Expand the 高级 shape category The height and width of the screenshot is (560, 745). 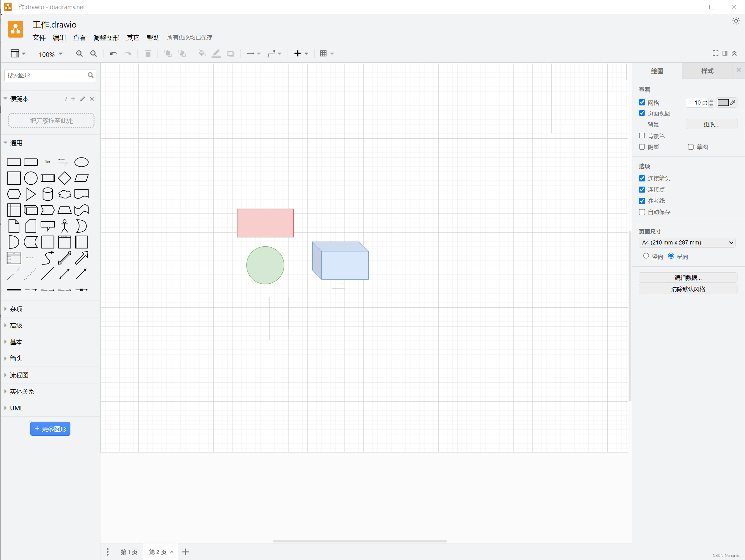(50, 326)
